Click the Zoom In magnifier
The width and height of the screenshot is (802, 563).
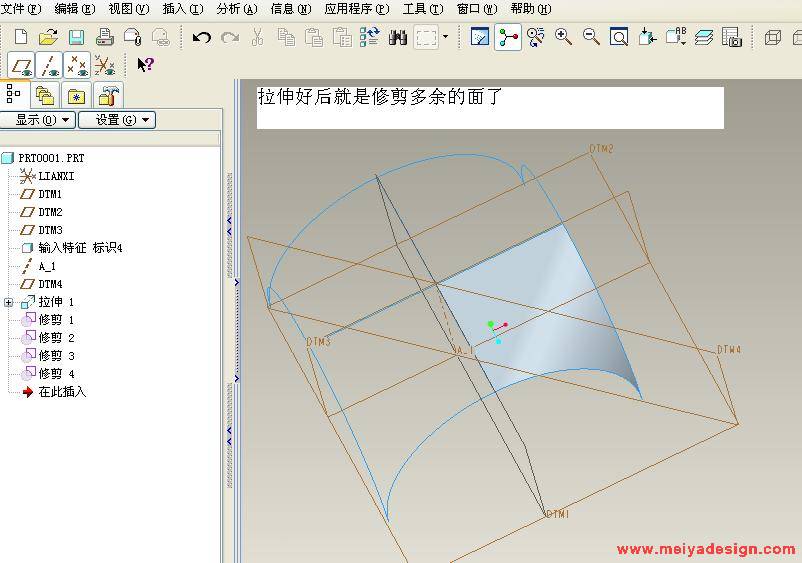coord(564,37)
